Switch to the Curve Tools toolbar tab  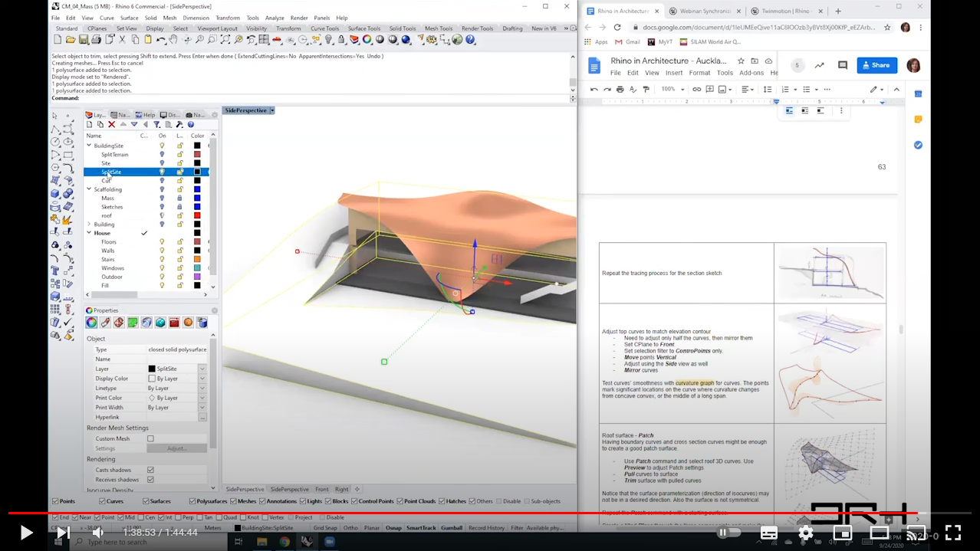pos(324,28)
